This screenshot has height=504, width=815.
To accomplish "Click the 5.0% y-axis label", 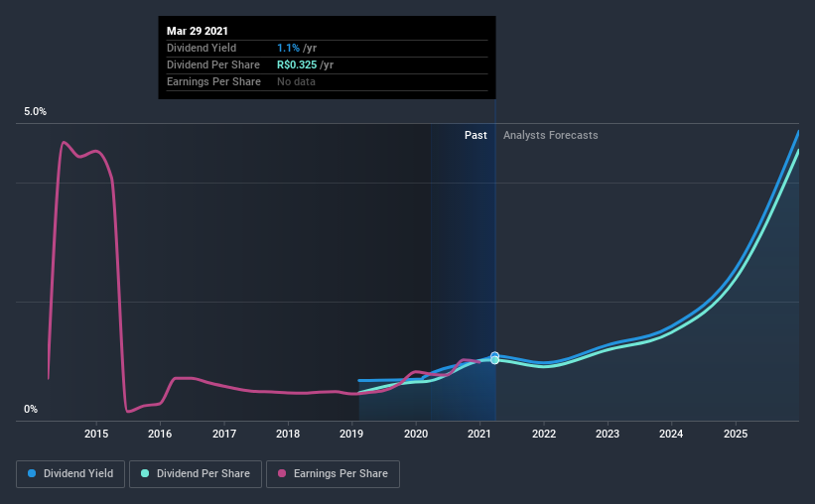I will point(36,112).
